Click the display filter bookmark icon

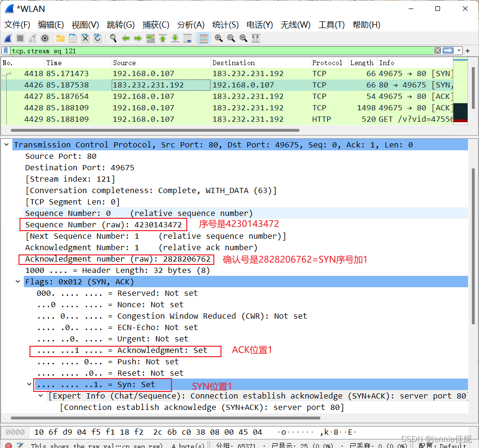click(6, 50)
